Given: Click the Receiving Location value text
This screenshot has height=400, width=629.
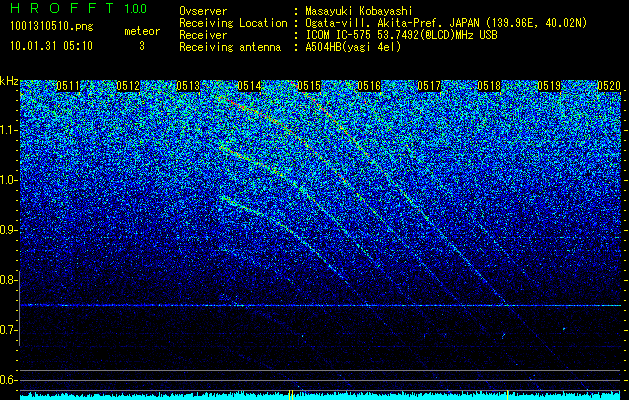Looking at the screenshot, I should [x=446, y=23].
